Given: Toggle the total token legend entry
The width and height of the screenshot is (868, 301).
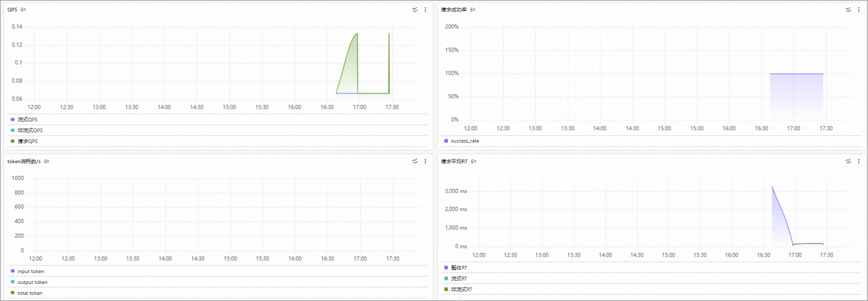Looking at the screenshot, I should 26,293.
